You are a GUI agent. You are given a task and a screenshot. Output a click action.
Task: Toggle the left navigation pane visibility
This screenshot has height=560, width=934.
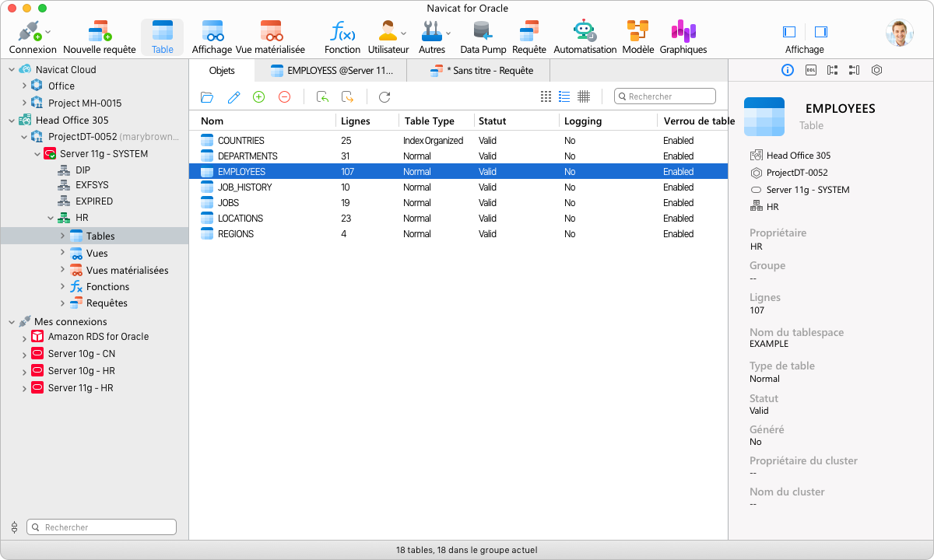(x=789, y=32)
